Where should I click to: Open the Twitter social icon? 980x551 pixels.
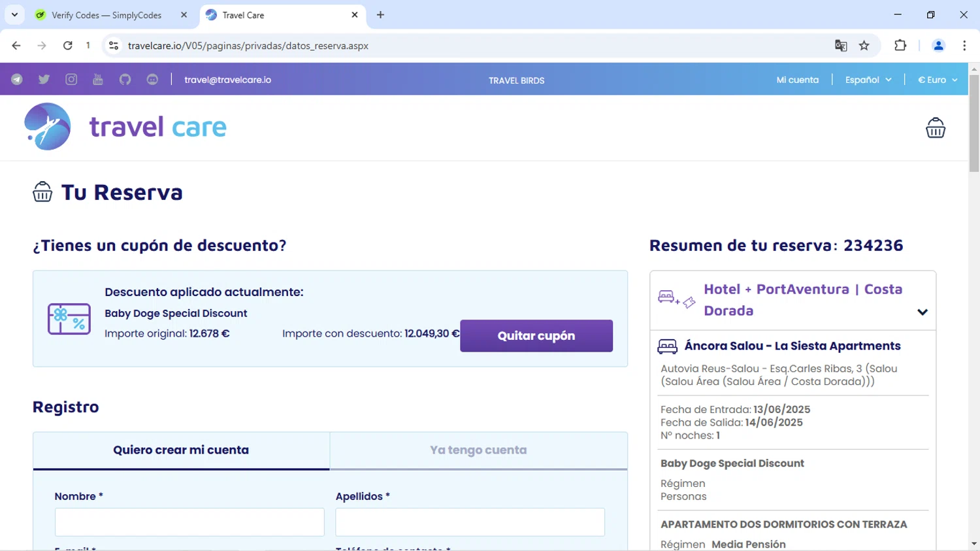coord(44,80)
